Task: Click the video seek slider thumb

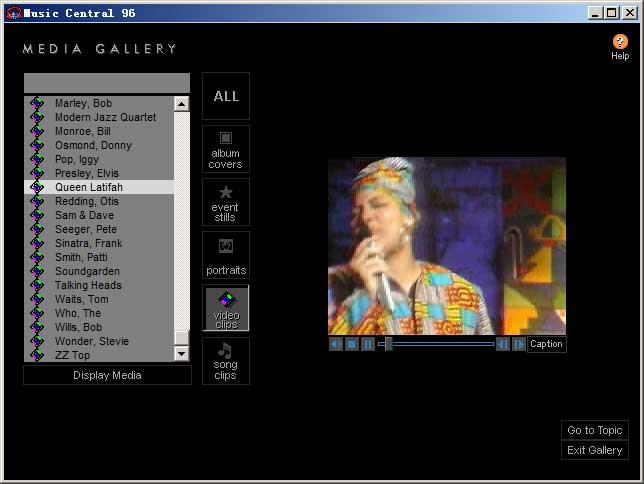Action: pos(389,344)
